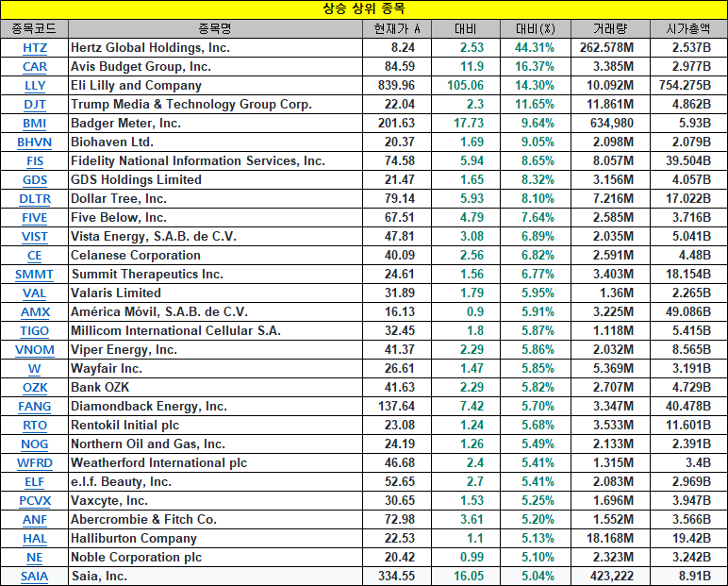Select the 16.37% change cell

[x=536, y=67]
